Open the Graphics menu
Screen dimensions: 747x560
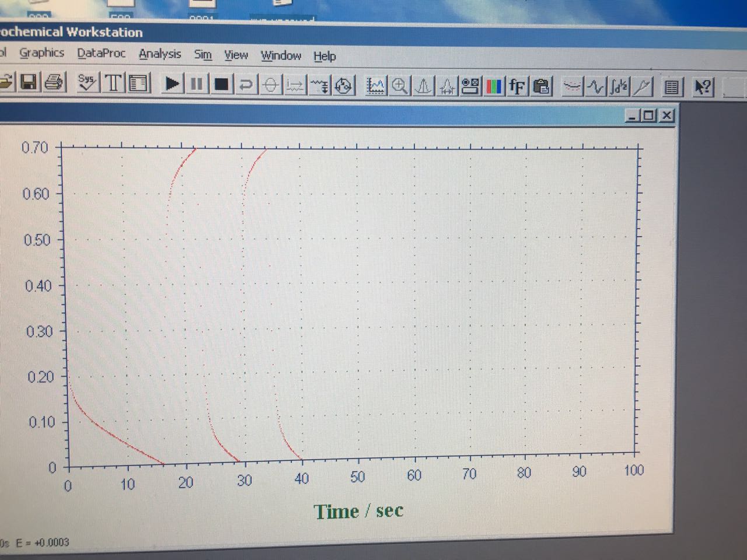[42, 52]
